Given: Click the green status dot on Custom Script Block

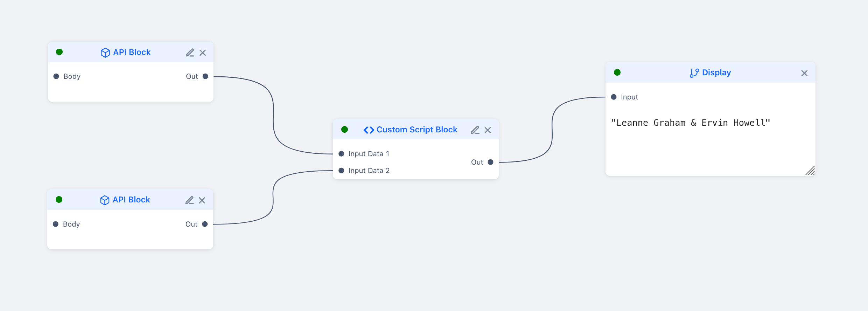Looking at the screenshot, I should point(345,129).
